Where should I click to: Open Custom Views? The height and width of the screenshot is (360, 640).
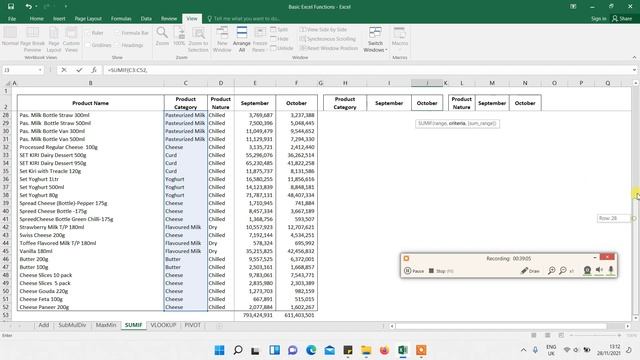(x=71, y=40)
